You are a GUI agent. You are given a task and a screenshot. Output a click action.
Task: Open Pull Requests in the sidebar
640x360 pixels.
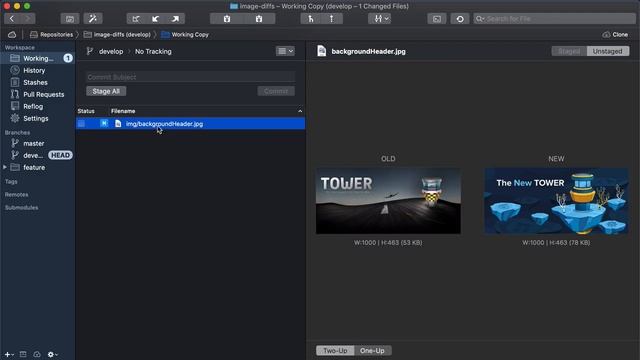43,94
